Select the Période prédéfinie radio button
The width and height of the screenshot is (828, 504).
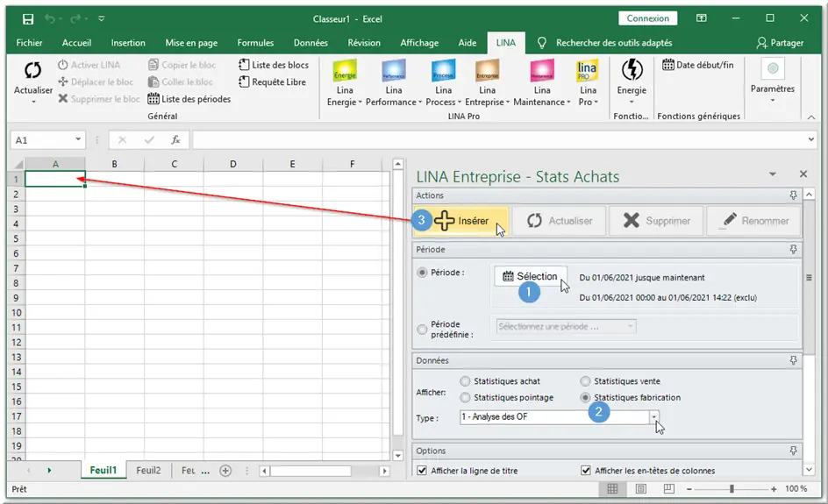422,330
